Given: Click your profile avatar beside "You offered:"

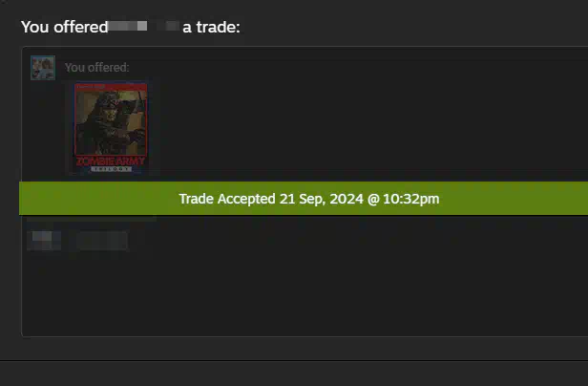Looking at the screenshot, I should 43,68.
